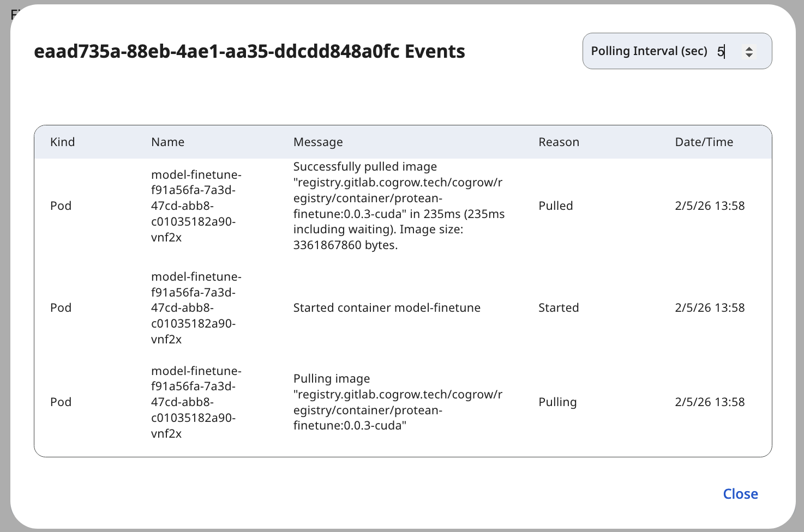This screenshot has width=804, height=532.
Task: Click the Name column header
Action: tap(168, 142)
